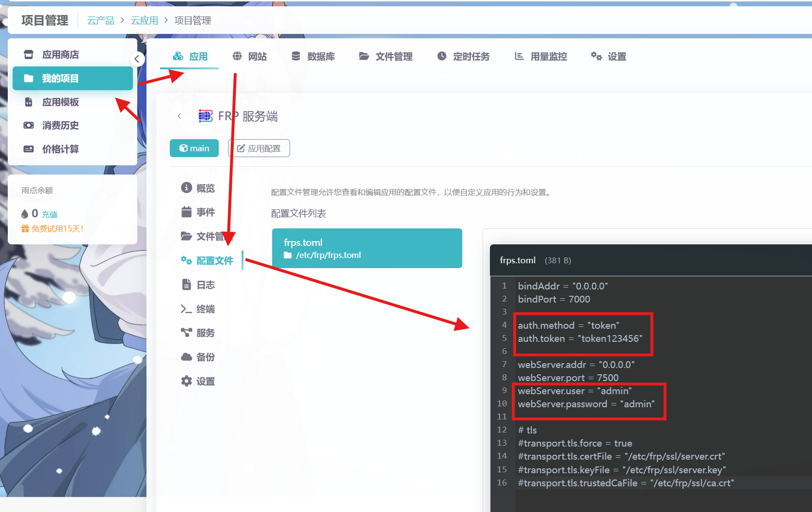This screenshot has height=512, width=812.
Task: Go back using arrow beside FRP 服务端
Action: (179, 116)
